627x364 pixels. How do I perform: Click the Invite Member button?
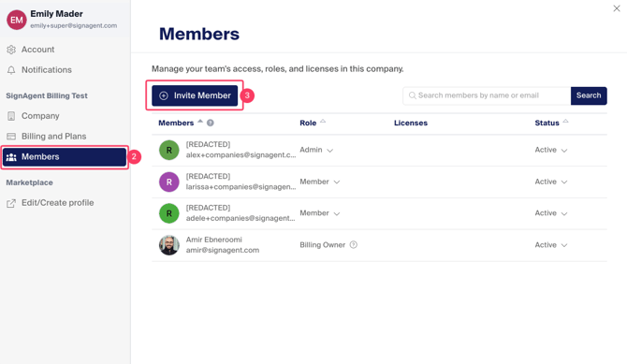coord(195,95)
